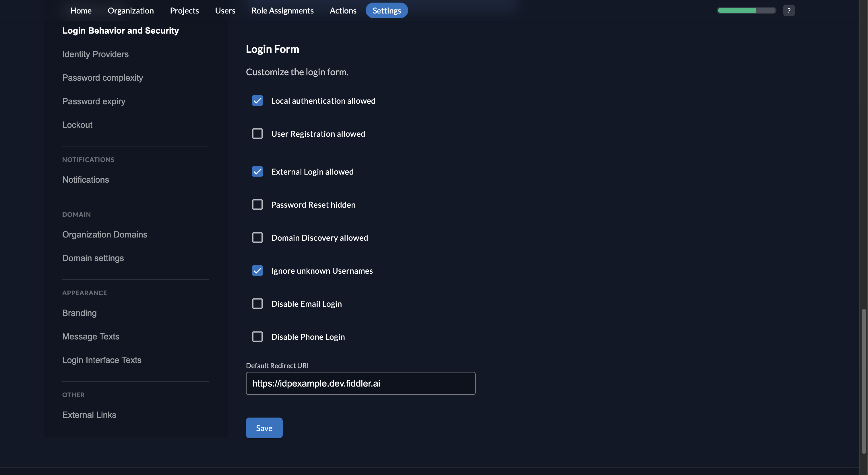Open Branding settings

(x=79, y=313)
